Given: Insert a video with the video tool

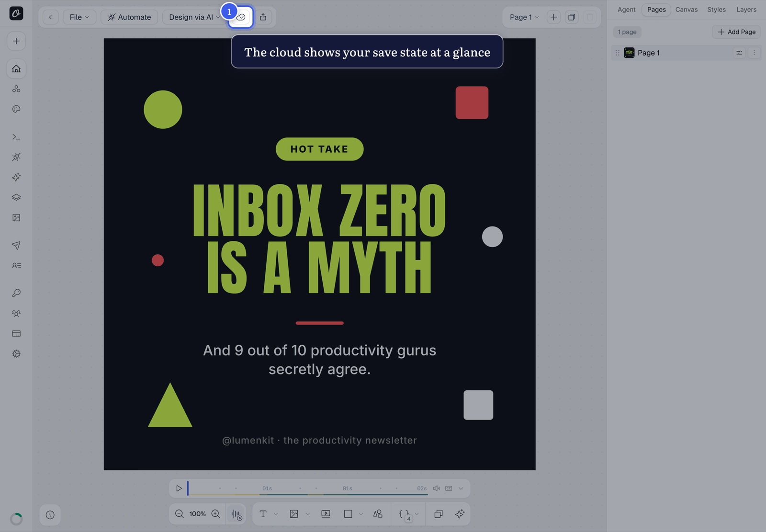Looking at the screenshot, I should click(326, 514).
